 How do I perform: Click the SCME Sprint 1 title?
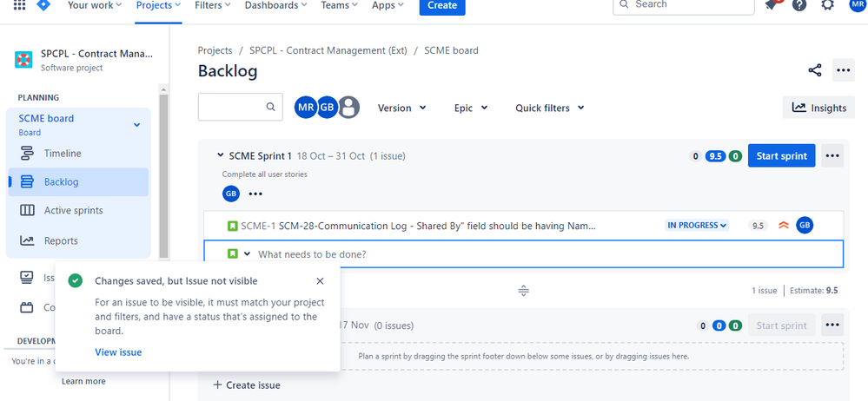[x=260, y=156]
